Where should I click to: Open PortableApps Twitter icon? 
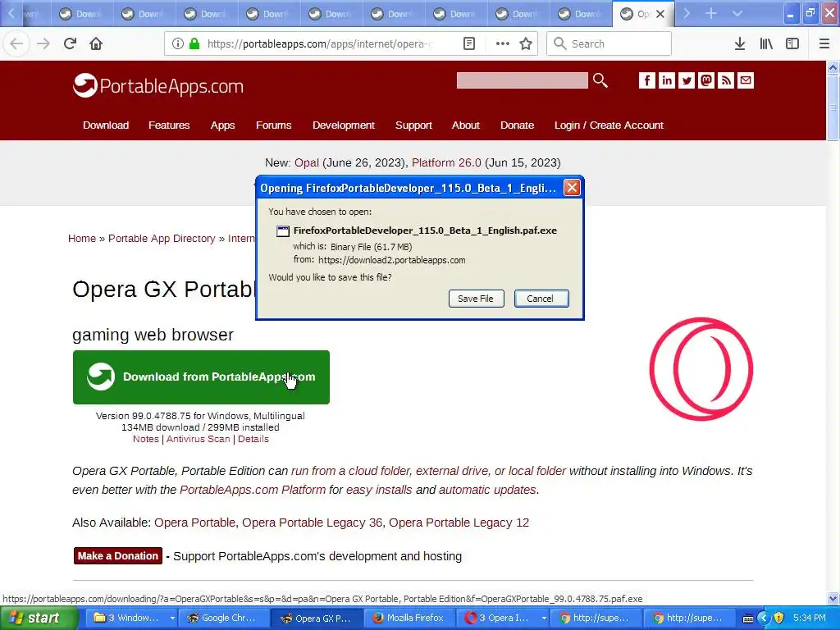pos(687,80)
